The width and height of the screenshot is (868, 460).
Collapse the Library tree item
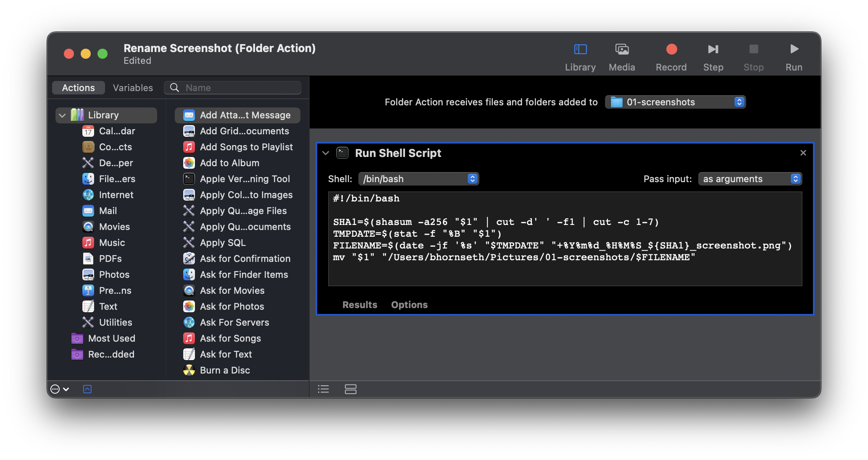point(62,115)
